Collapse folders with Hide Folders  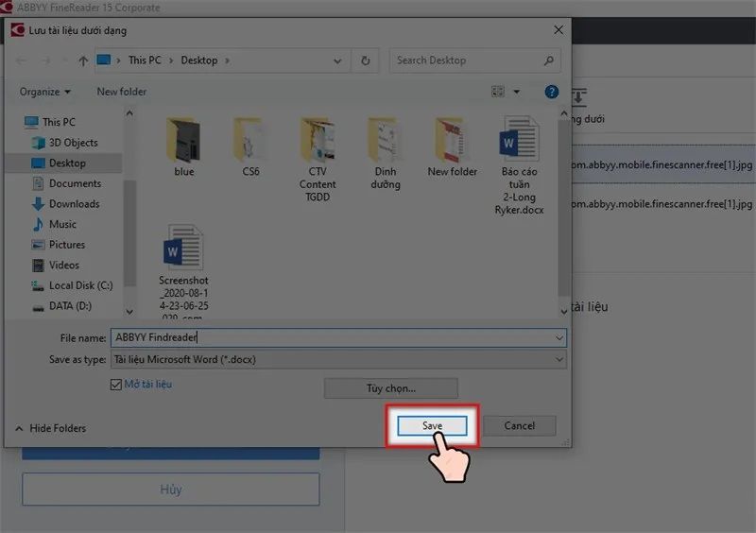(51, 428)
